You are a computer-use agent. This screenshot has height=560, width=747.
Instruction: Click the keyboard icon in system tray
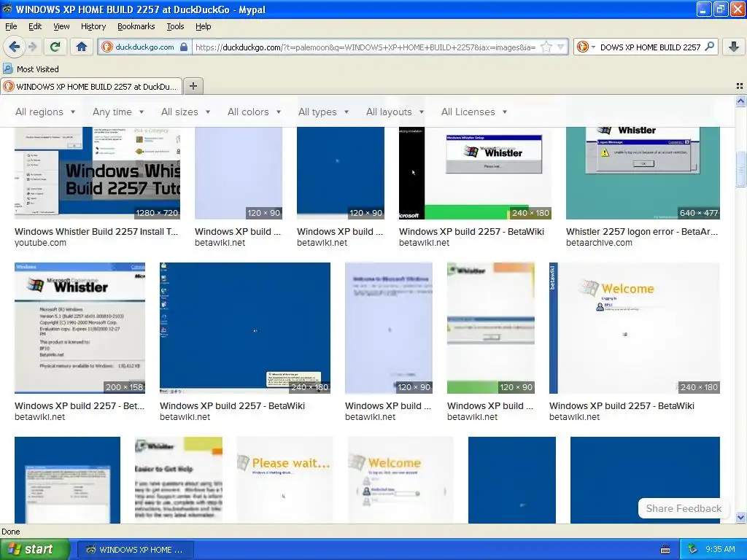[x=665, y=550]
